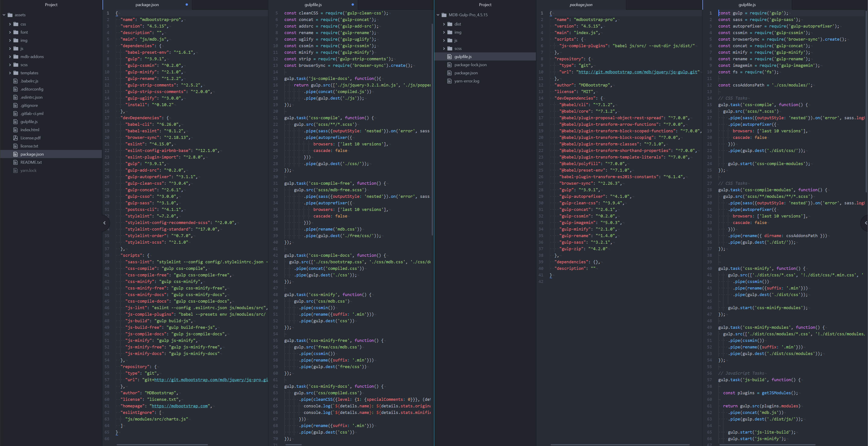Viewport: 868px width, 446px height.
Task: Switch to gulpfile.js tab in right window
Action: [747, 5]
